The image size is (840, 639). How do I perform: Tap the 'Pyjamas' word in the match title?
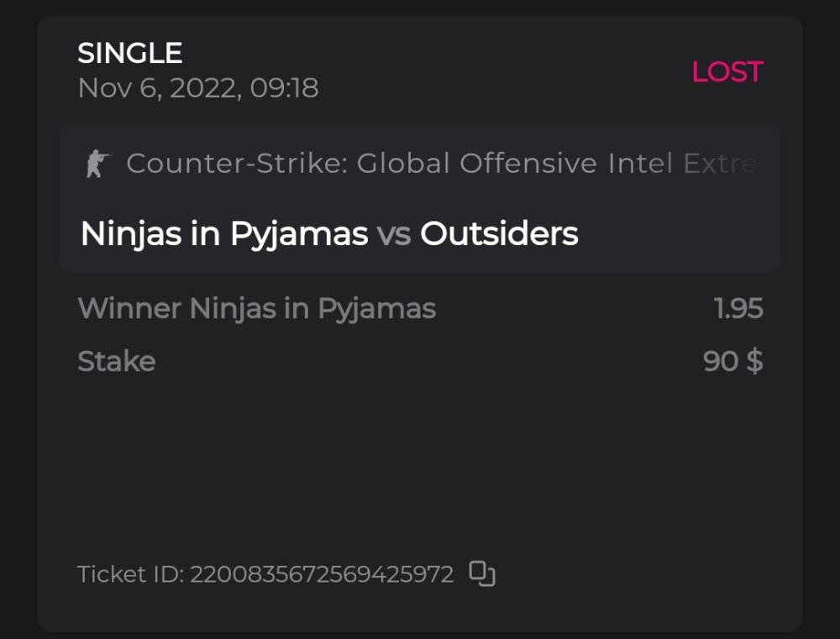tap(298, 234)
